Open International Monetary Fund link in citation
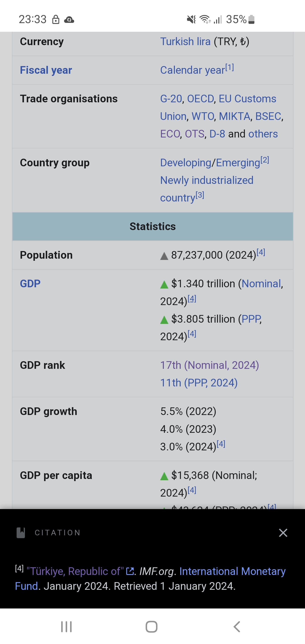The image size is (305, 644). pyautogui.click(x=150, y=579)
